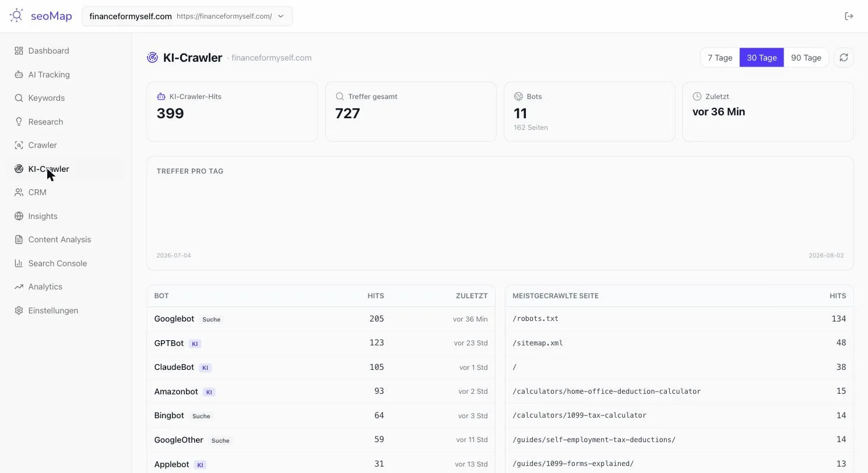
Task: Click the search icon on Treffer gesamt card
Action: (x=339, y=97)
